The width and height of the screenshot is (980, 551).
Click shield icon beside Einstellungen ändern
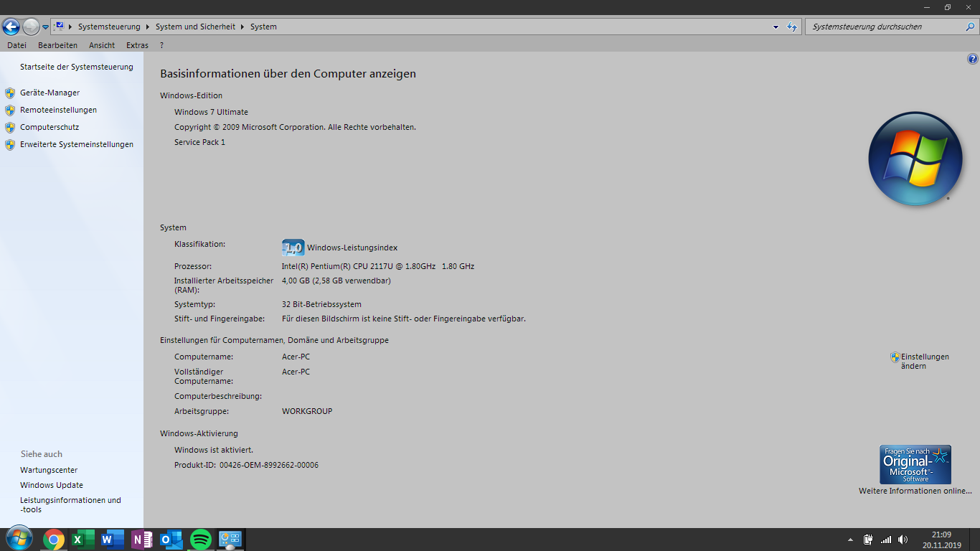895,357
